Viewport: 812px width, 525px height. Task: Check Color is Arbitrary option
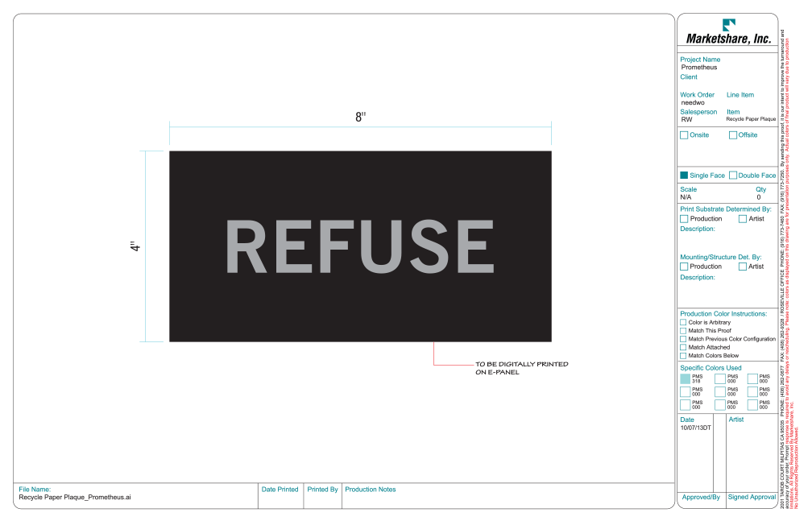tap(683, 323)
